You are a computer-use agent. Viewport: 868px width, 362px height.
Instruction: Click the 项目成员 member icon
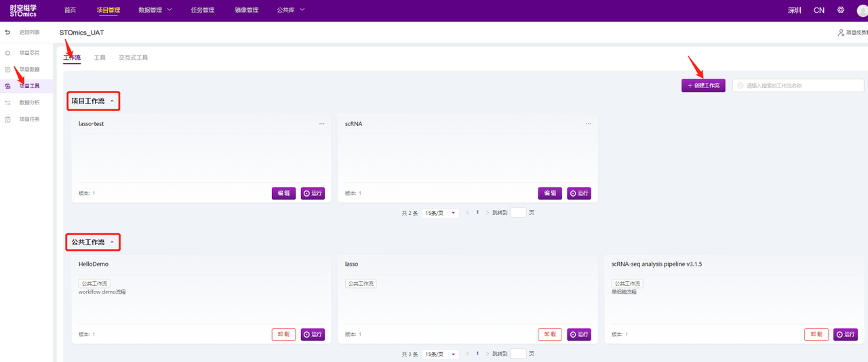coord(841,33)
